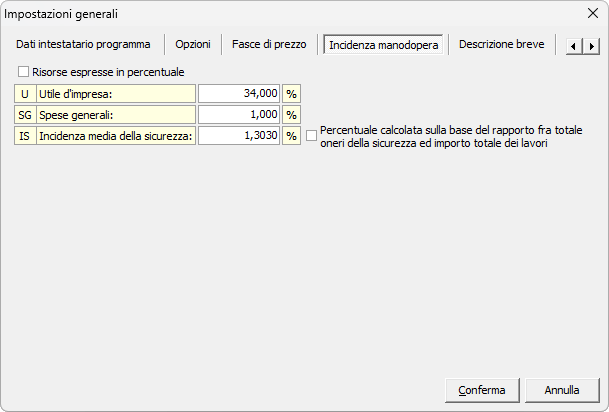Select the IS code cell
609x412 pixels.
pyautogui.click(x=25, y=136)
